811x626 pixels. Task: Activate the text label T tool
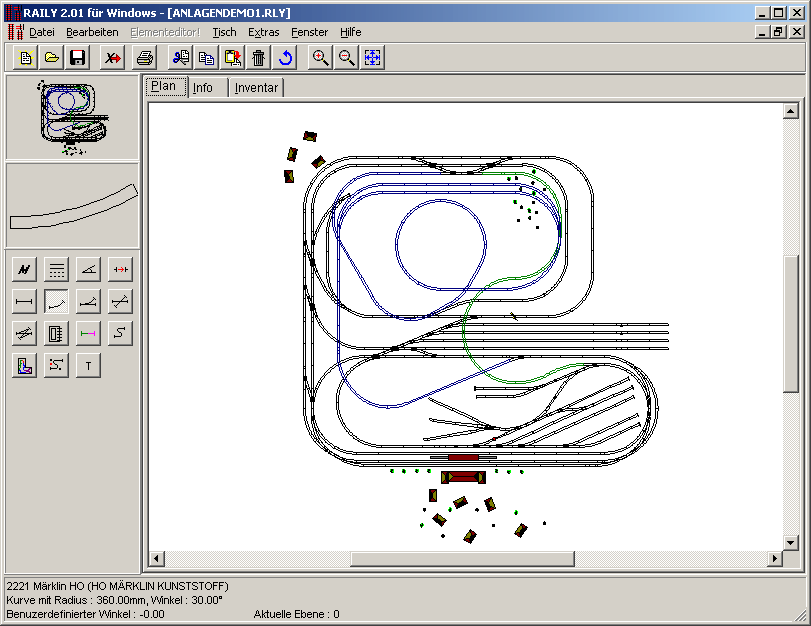coord(88,366)
